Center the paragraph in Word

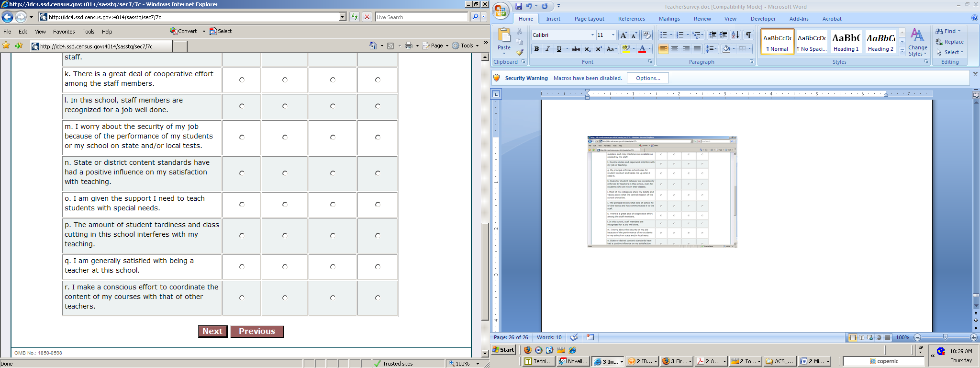click(675, 49)
